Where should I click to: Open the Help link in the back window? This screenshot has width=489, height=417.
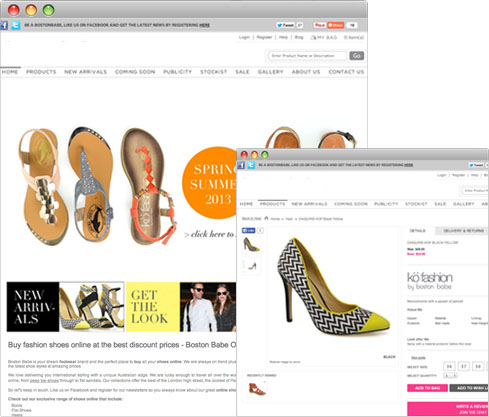(x=283, y=37)
